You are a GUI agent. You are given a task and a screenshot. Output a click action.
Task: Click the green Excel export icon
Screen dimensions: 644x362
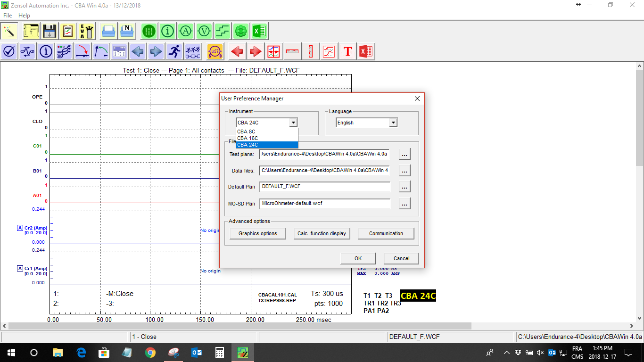pyautogui.click(x=259, y=32)
